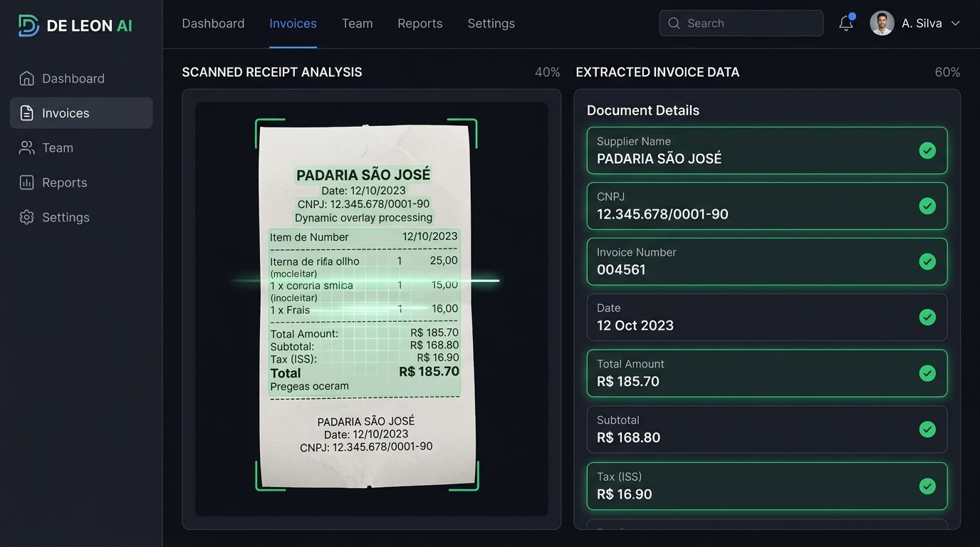Open Settings in the sidebar

[81, 217]
